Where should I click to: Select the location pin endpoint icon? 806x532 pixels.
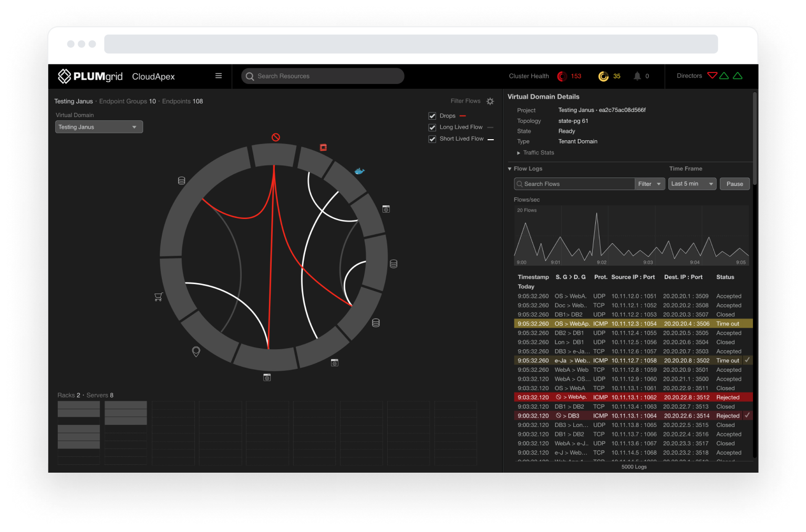[x=196, y=352]
